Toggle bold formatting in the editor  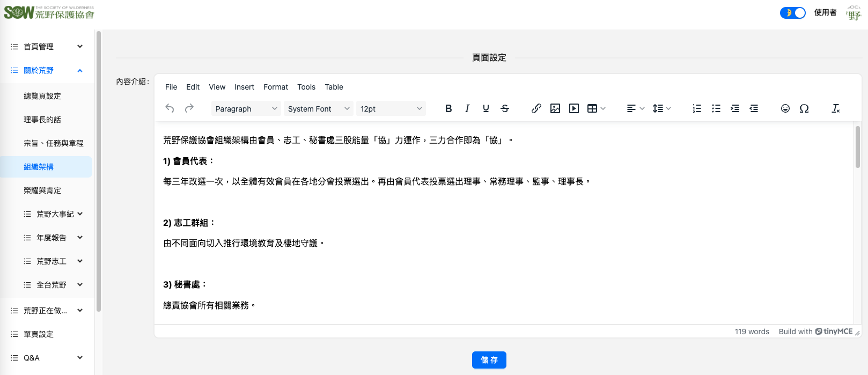click(448, 108)
